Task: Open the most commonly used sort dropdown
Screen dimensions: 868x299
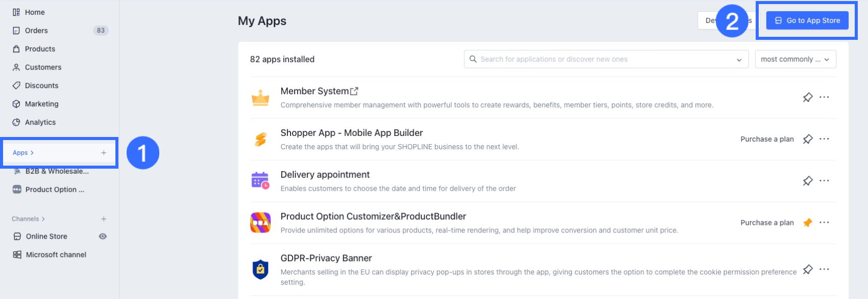Action: 795,59
